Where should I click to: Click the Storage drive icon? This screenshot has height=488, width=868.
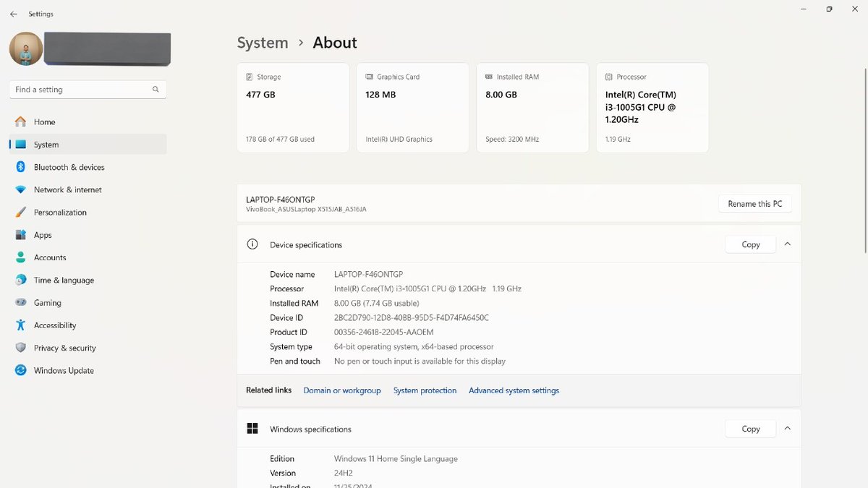250,77
